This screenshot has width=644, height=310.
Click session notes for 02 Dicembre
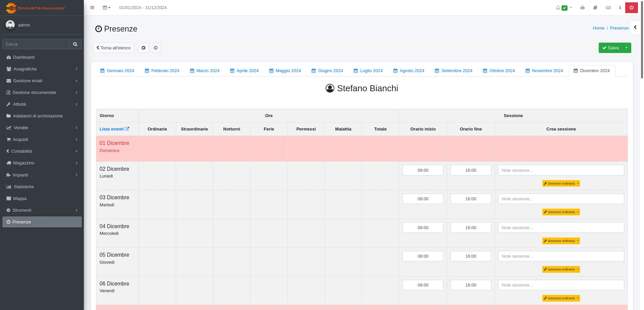click(x=561, y=170)
